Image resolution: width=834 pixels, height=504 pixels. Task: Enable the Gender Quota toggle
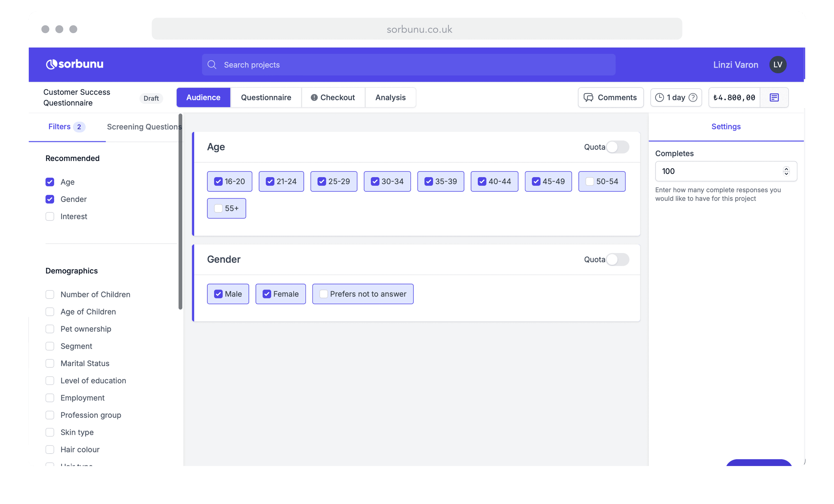pyautogui.click(x=617, y=259)
